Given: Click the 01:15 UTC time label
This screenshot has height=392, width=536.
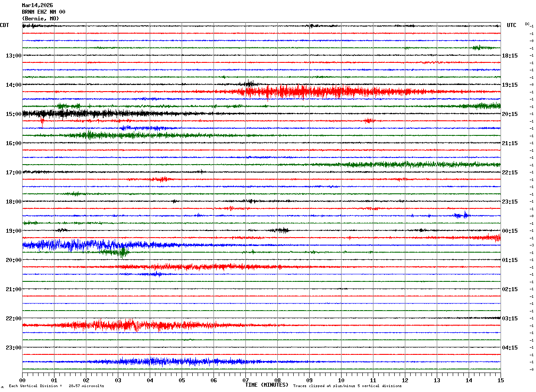Looking at the screenshot, I should click(510, 260).
